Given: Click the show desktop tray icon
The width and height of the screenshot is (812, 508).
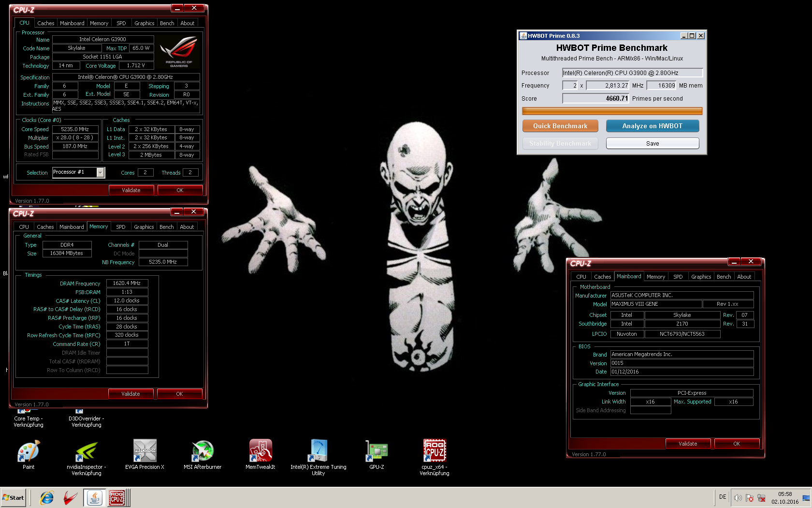Looking at the screenshot, I should pyautogui.click(x=806, y=498).
